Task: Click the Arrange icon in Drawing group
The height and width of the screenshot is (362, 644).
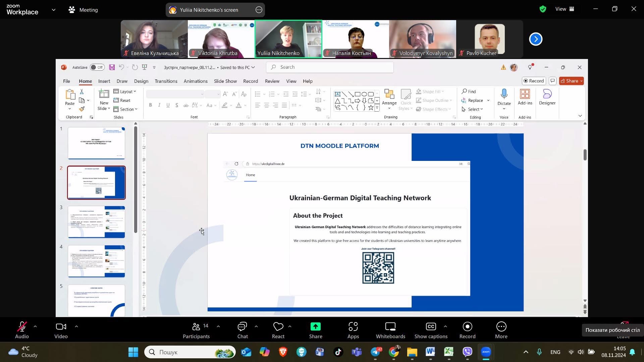Action: pyautogui.click(x=389, y=94)
